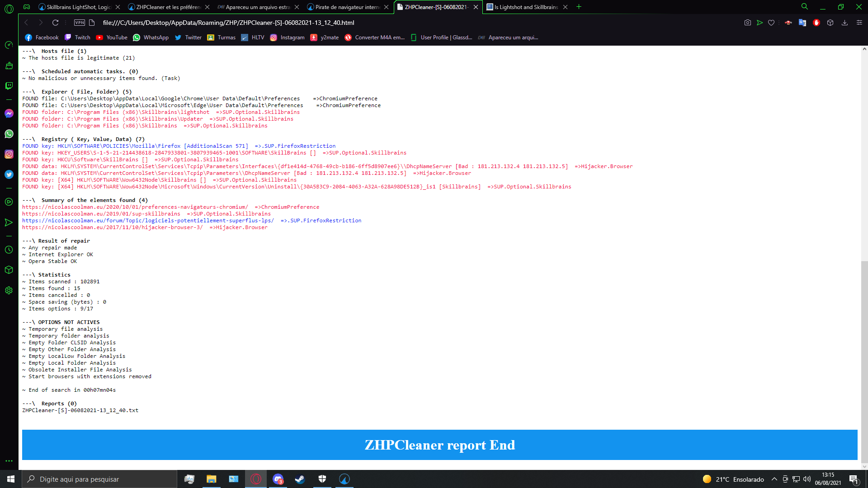Open GX Cleaner in sidebar
This screenshot has height=488, width=868.
coord(9,66)
